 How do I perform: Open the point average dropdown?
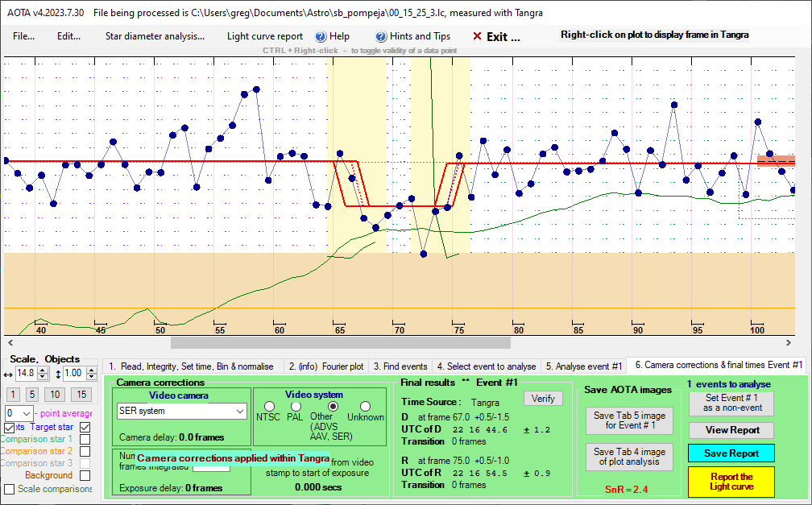(27, 413)
